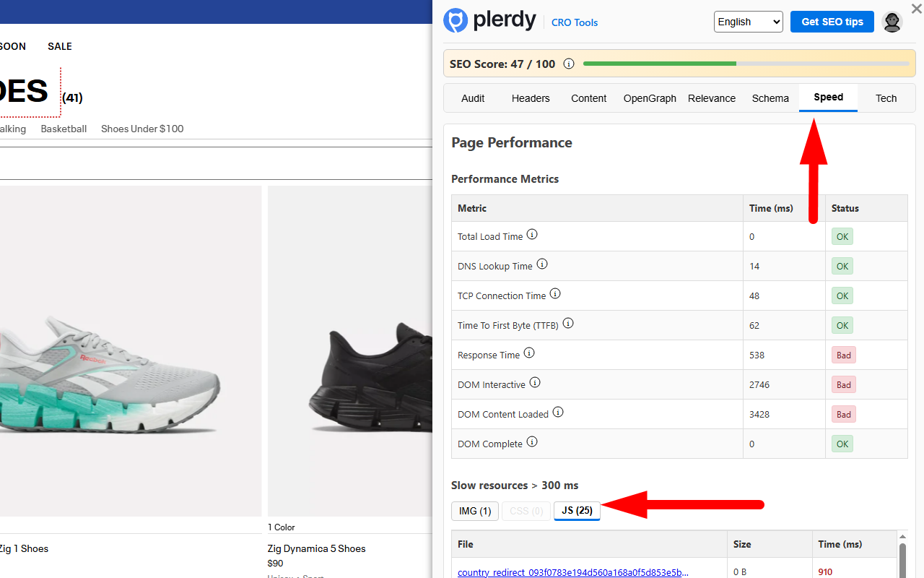Open the English language dropdown

[748, 22]
